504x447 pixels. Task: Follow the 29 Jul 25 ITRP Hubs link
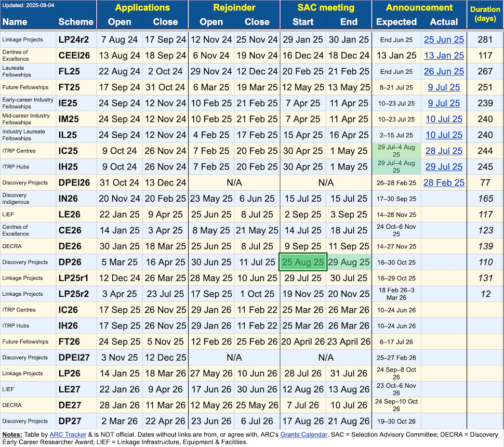(x=444, y=167)
